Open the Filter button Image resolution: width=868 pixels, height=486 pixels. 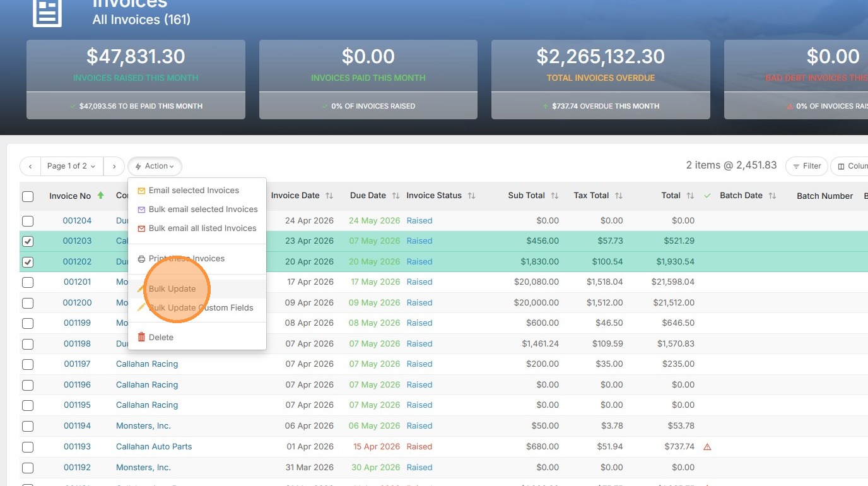tap(806, 166)
